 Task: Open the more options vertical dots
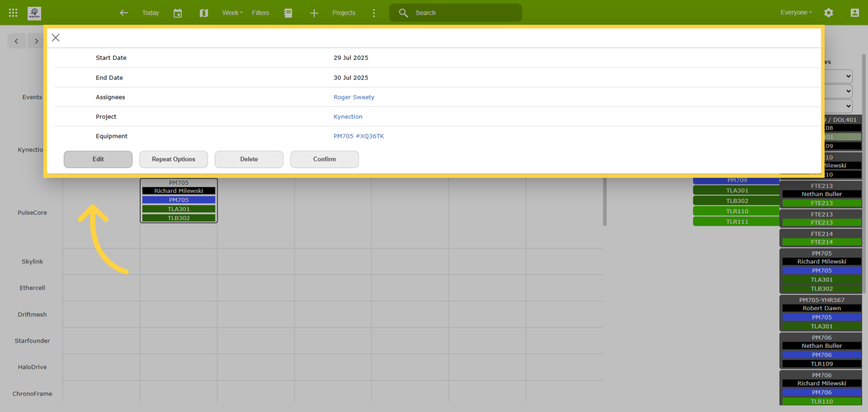[374, 13]
